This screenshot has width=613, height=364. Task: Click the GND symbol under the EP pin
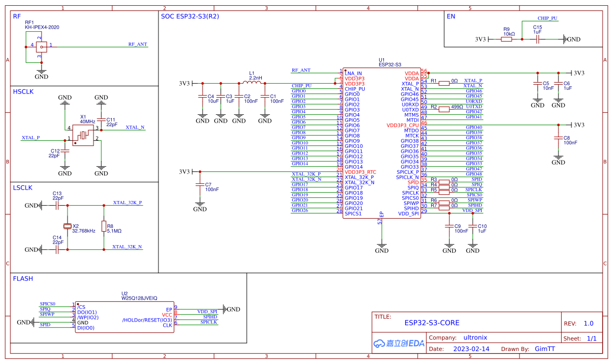point(381,247)
